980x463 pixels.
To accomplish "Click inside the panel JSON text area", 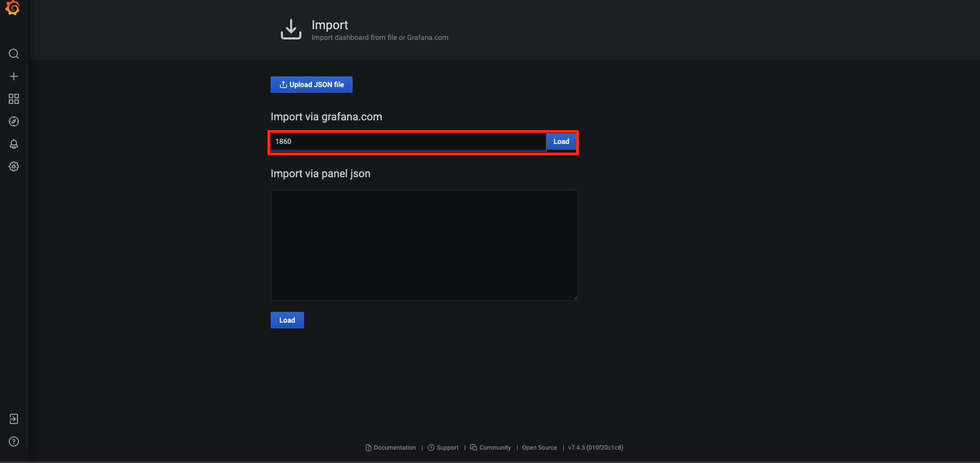I will click(424, 245).
